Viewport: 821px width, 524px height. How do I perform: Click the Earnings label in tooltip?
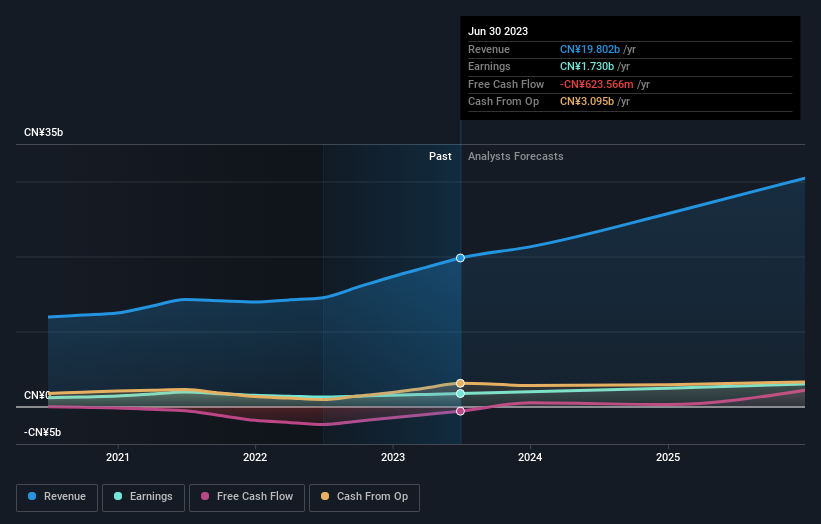tap(489, 66)
